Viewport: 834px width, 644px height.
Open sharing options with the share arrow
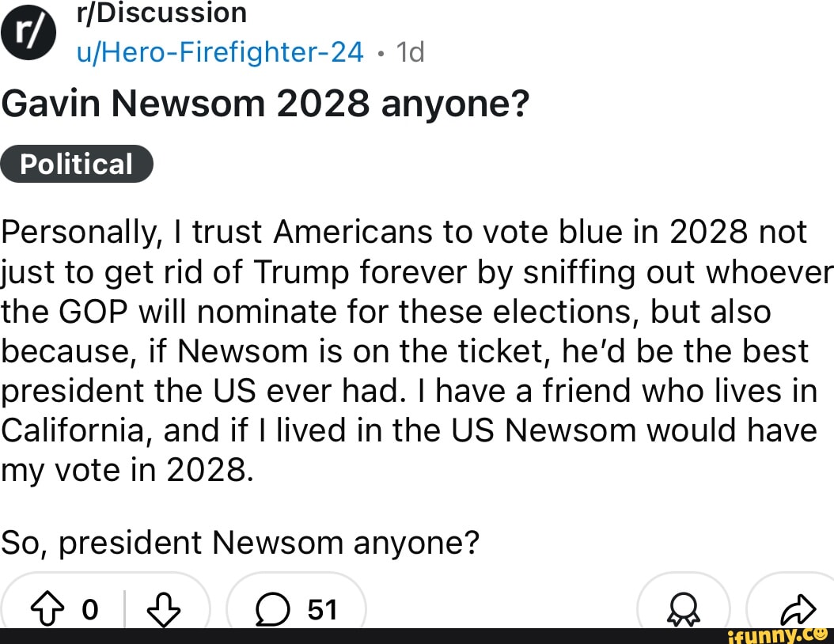tap(801, 609)
